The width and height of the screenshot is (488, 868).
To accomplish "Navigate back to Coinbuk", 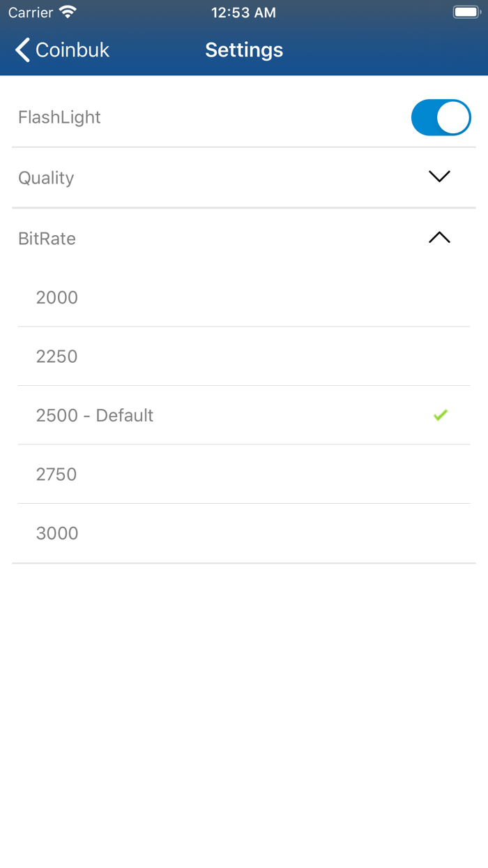I will point(61,50).
